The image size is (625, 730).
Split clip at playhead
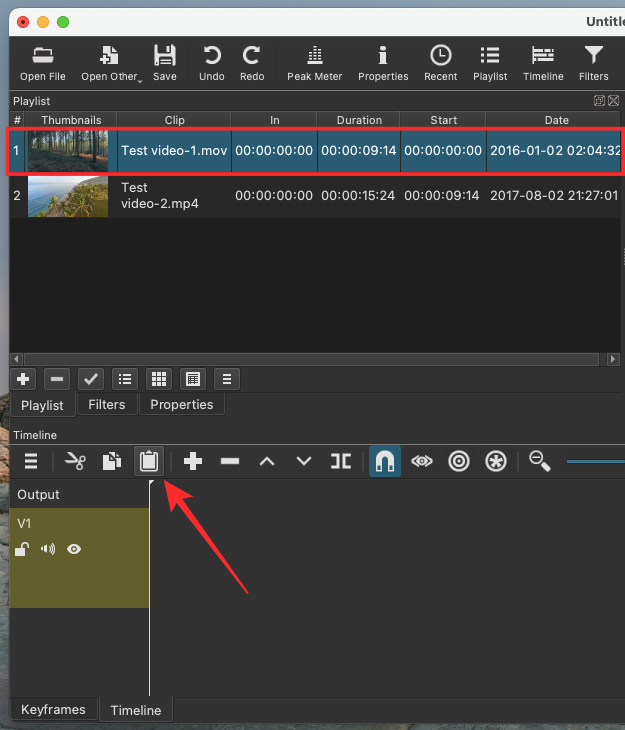click(x=341, y=461)
